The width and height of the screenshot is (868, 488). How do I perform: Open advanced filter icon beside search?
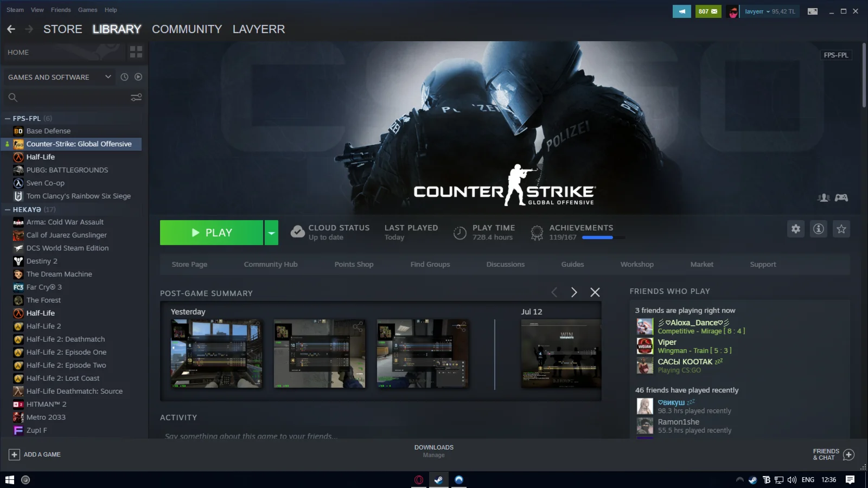[x=136, y=98]
